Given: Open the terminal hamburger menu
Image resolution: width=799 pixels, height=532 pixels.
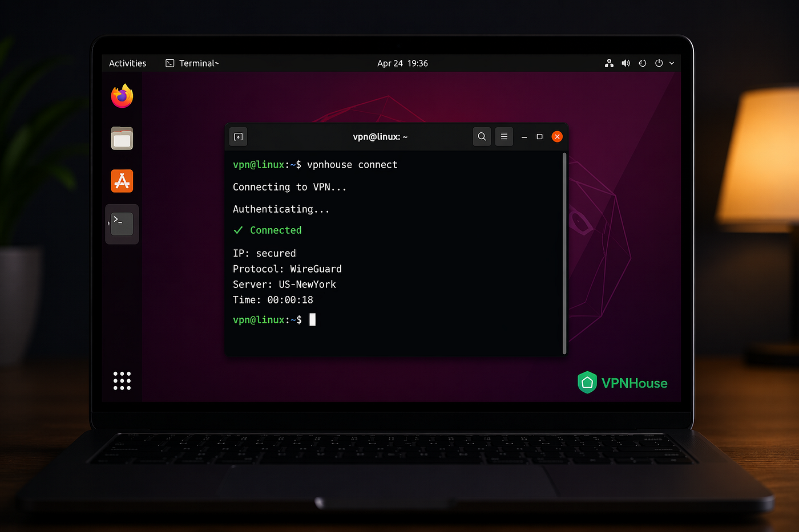Looking at the screenshot, I should point(504,136).
